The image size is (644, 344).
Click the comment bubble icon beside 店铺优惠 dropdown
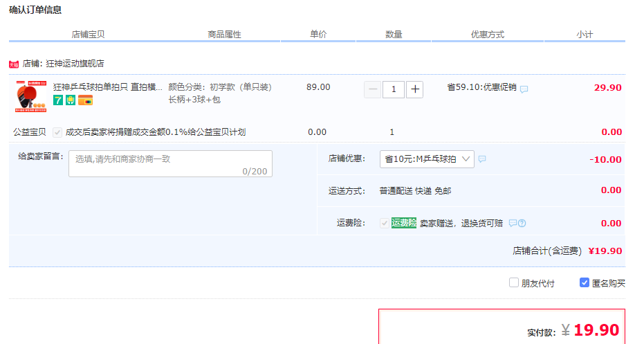482,159
